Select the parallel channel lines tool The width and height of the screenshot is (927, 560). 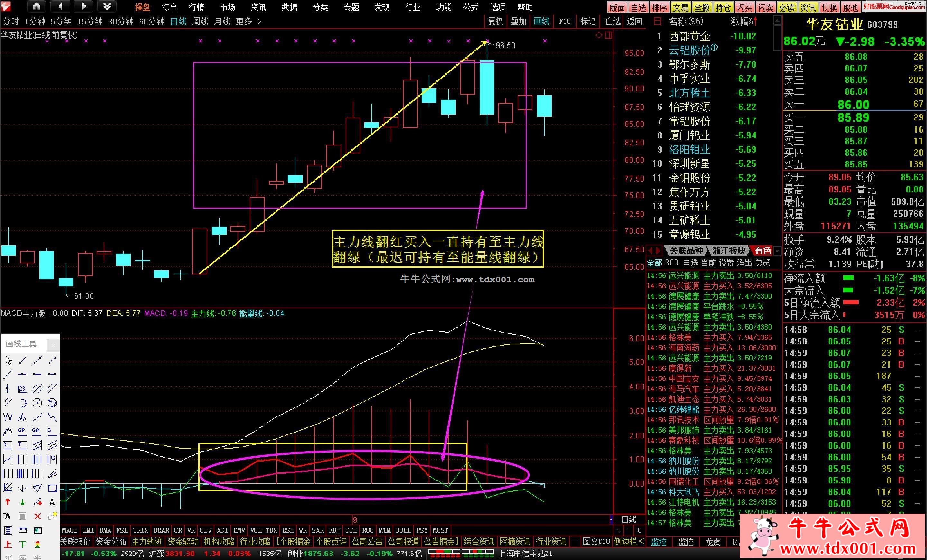pyautogui.click(x=37, y=389)
